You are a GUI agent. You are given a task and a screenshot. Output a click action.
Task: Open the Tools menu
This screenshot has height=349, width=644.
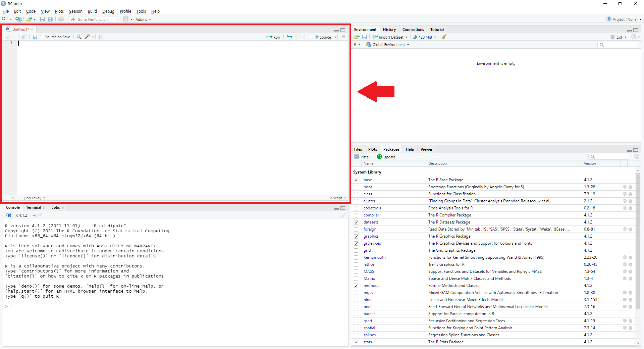tap(141, 11)
